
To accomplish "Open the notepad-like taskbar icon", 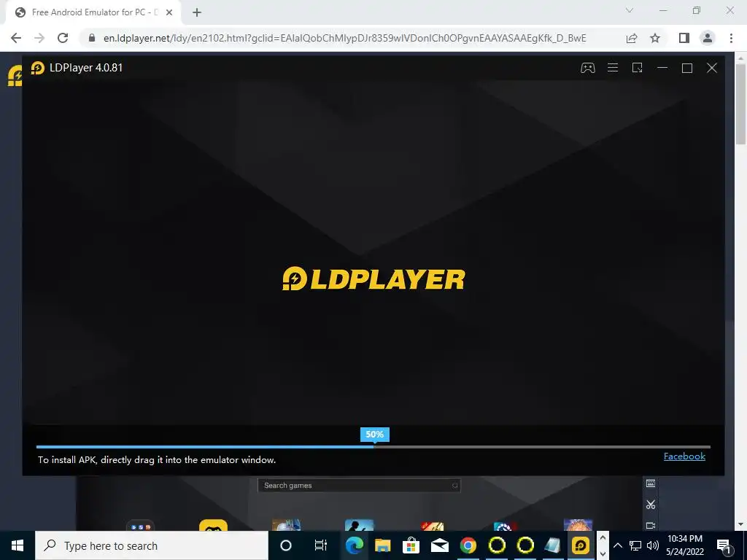I will pos(553,545).
